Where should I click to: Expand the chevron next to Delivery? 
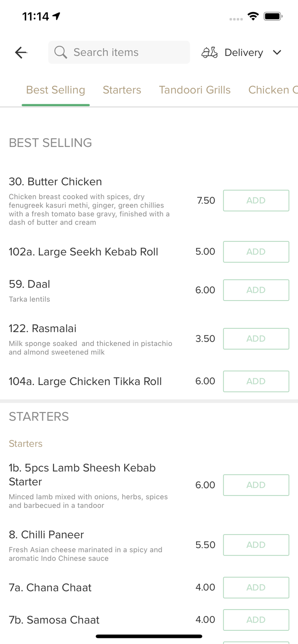click(x=277, y=53)
